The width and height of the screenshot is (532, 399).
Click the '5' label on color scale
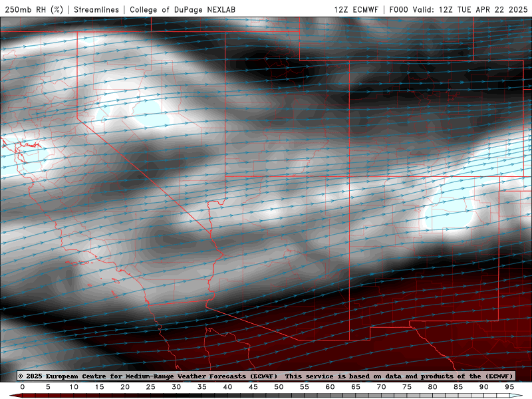(x=48, y=387)
